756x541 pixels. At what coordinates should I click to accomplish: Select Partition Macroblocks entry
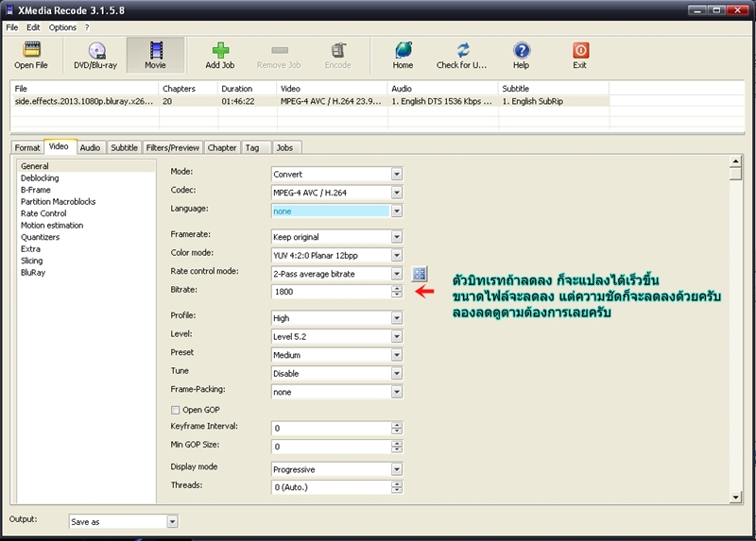pos(59,202)
